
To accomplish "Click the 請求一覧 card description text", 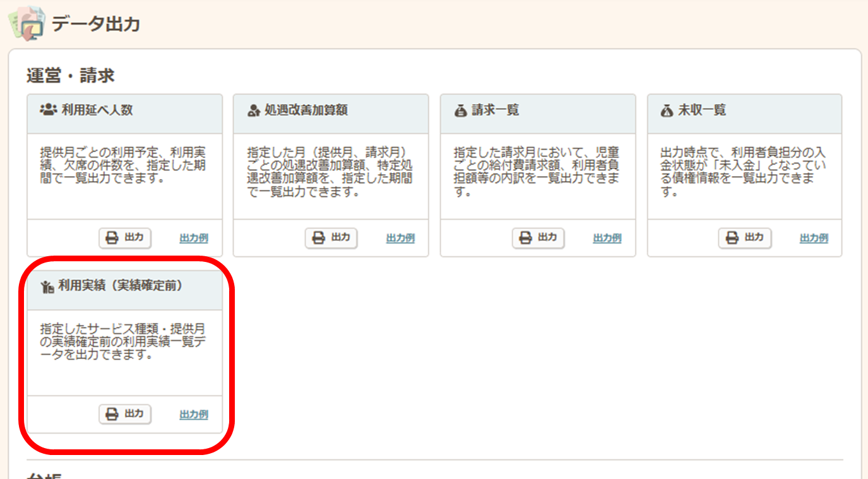I will [x=537, y=172].
